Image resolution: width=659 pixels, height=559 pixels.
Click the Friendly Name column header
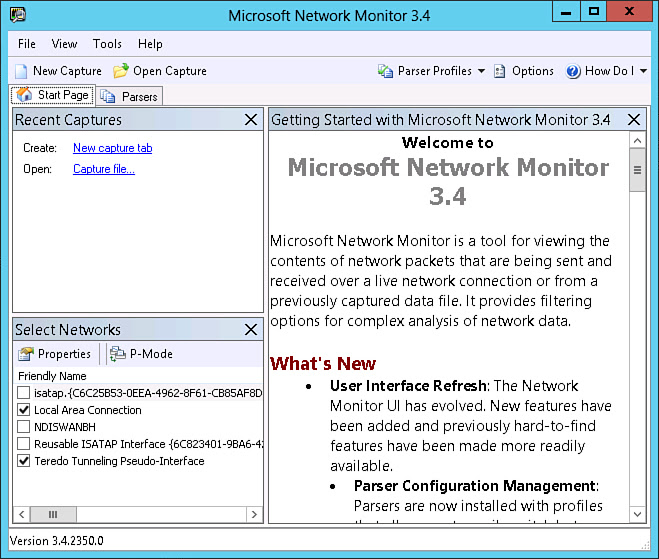[52, 376]
